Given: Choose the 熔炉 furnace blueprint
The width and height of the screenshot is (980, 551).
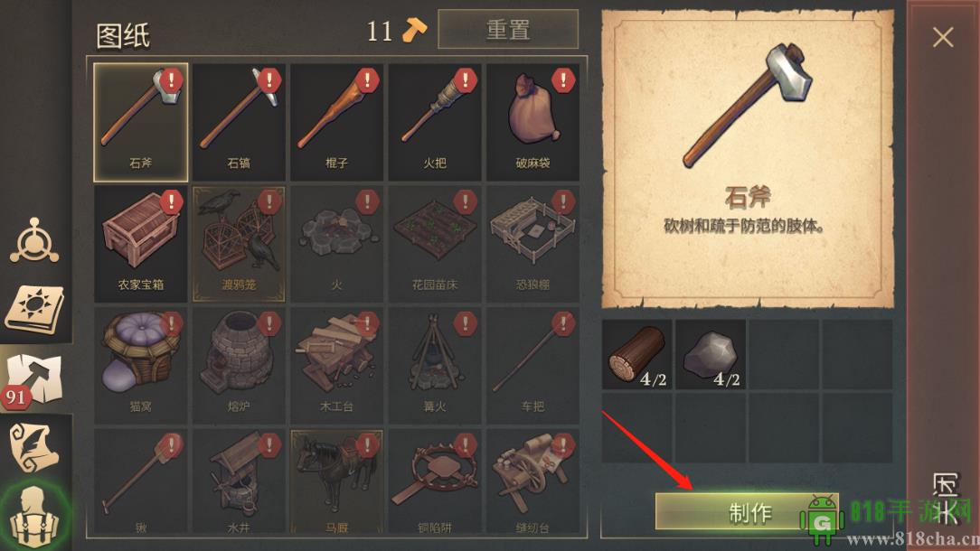Looking at the screenshot, I should [239, 365].
